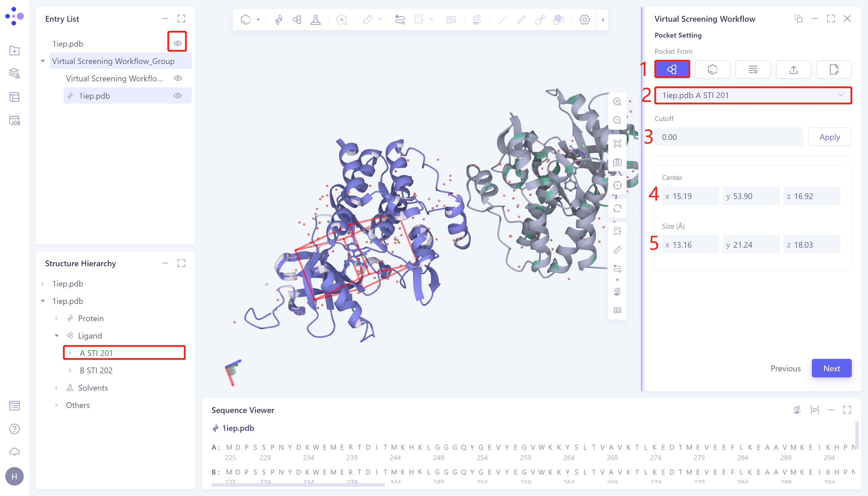Click the settings gear in the toolbar

click(584, 20)
